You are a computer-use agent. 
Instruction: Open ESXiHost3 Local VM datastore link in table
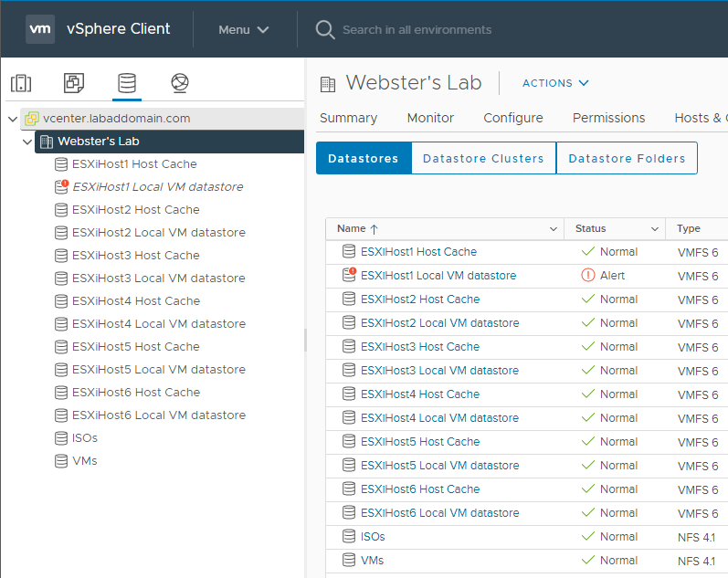coord(439,371)
